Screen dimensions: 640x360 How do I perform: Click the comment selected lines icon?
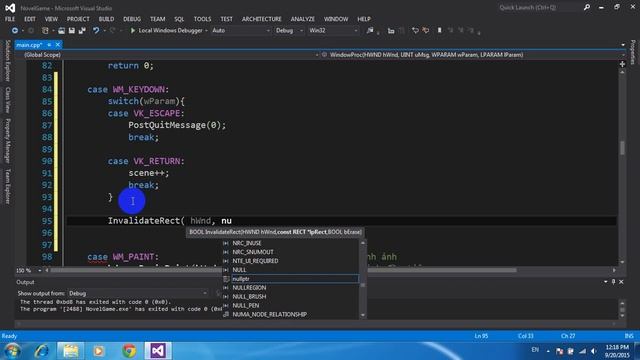pos(415,31)
